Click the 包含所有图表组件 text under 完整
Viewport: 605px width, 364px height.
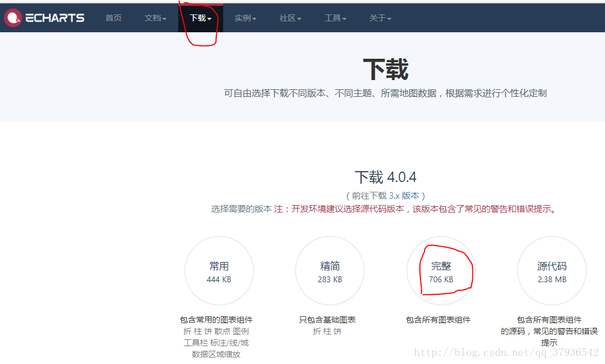pos(438,320)
